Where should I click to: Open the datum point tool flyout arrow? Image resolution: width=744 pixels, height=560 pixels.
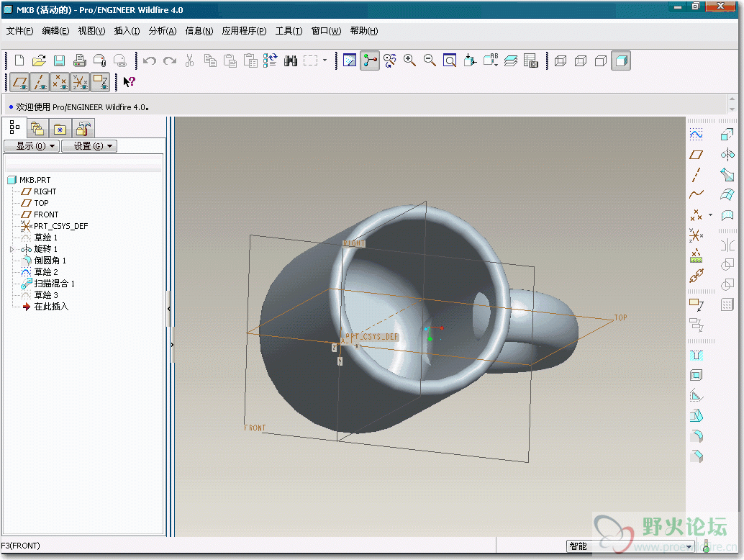pyautogui.click(x=710, y=215)
